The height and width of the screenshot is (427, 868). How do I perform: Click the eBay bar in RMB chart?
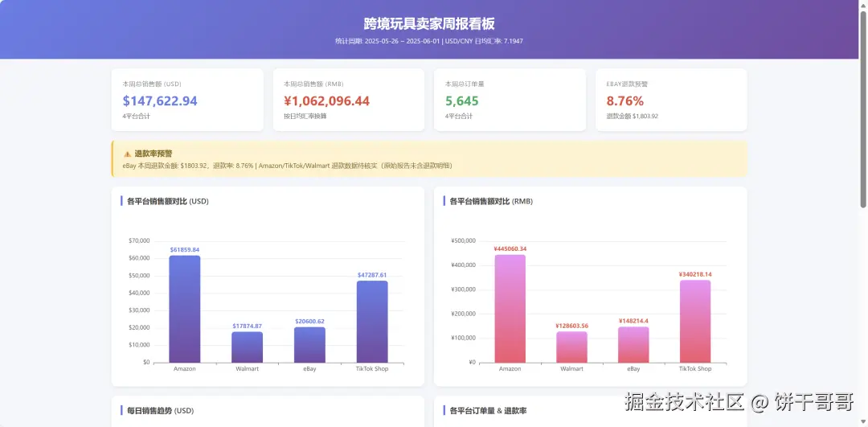click(x=634, y=344)
